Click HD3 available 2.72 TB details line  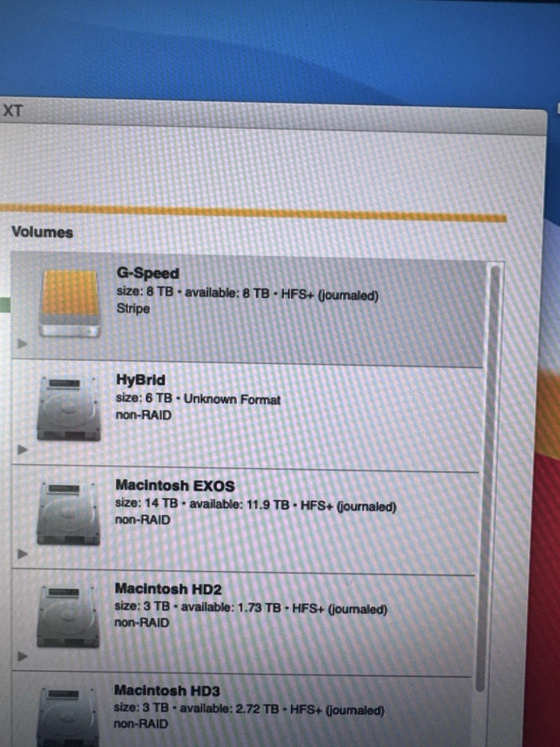tap(249, 709)
